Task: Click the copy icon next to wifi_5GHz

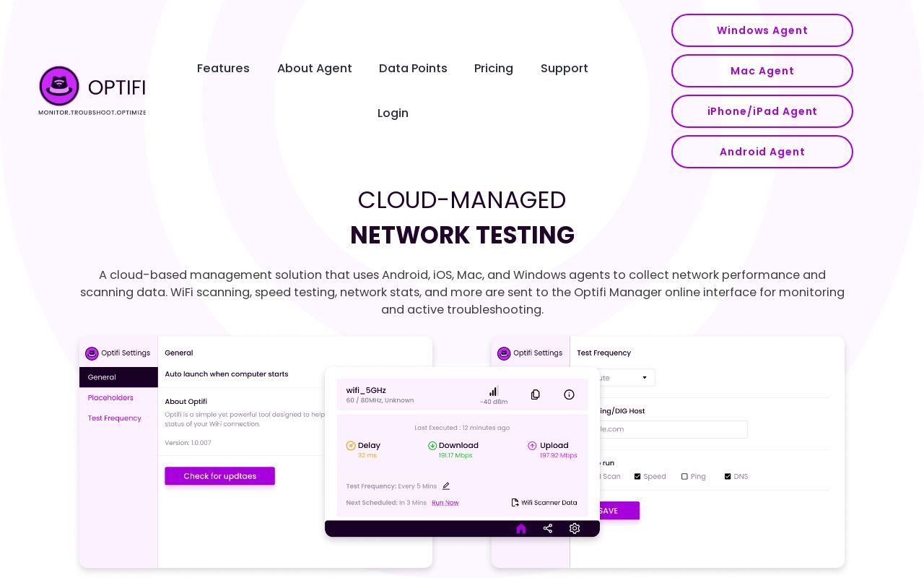Action: click(535, 394)
